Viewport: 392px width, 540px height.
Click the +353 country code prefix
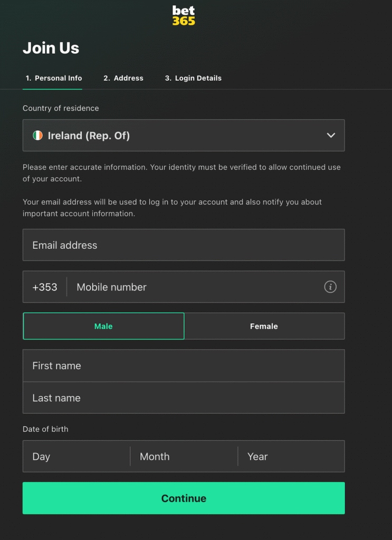pyautogui.click(x=45, y=287)
